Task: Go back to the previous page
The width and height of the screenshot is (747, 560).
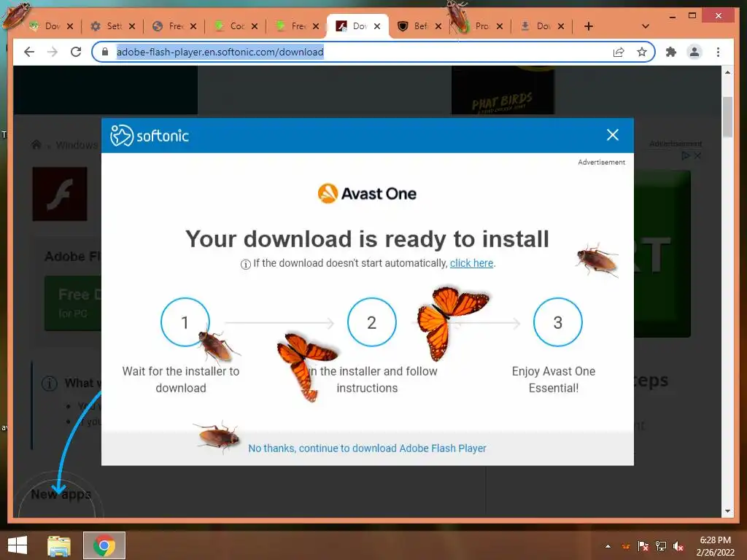Action: [x=29, y=52]
